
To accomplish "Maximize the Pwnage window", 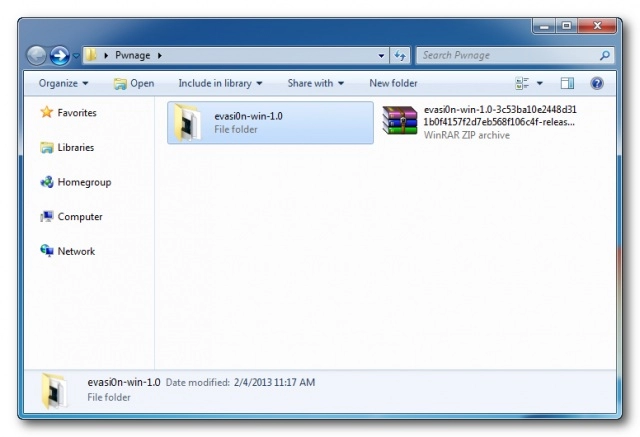I will [x=567, y=26].
